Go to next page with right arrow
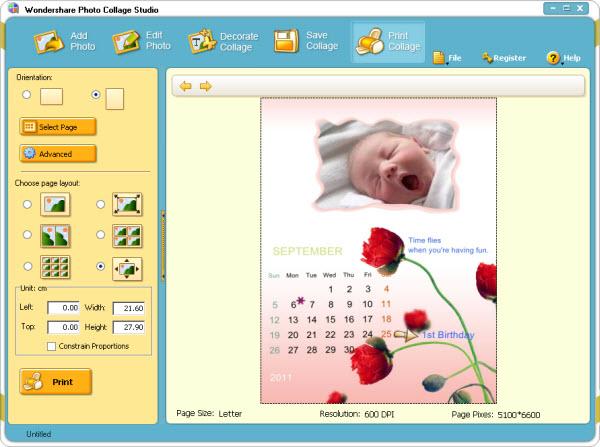Image resolution: width=600 pixels, height=447 pixels. pyautogui.click(x=205, y=86)
